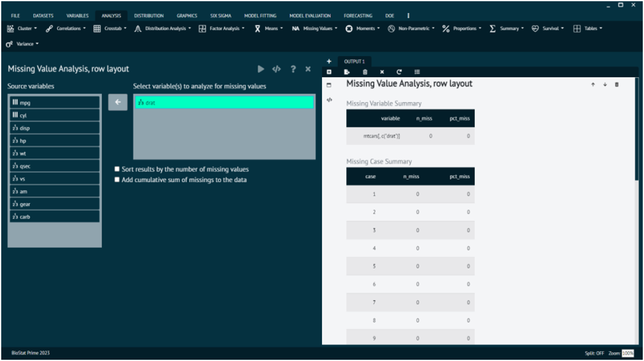
Task: Open the FILE menu
Action: [15, 15]
